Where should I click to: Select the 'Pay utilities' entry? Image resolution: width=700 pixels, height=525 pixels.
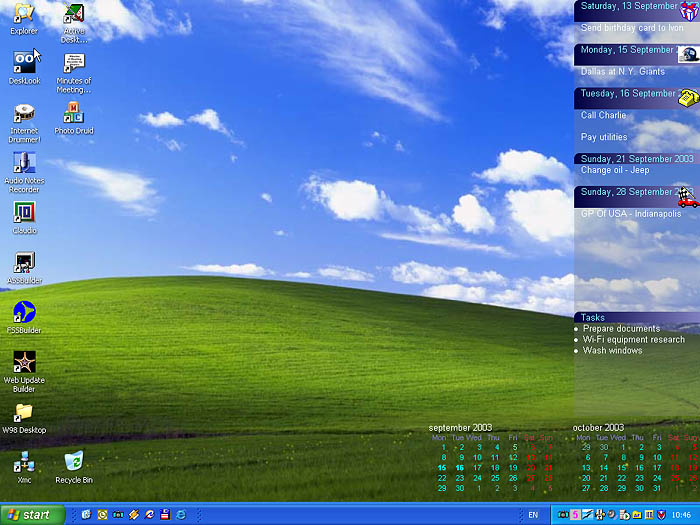604,137
